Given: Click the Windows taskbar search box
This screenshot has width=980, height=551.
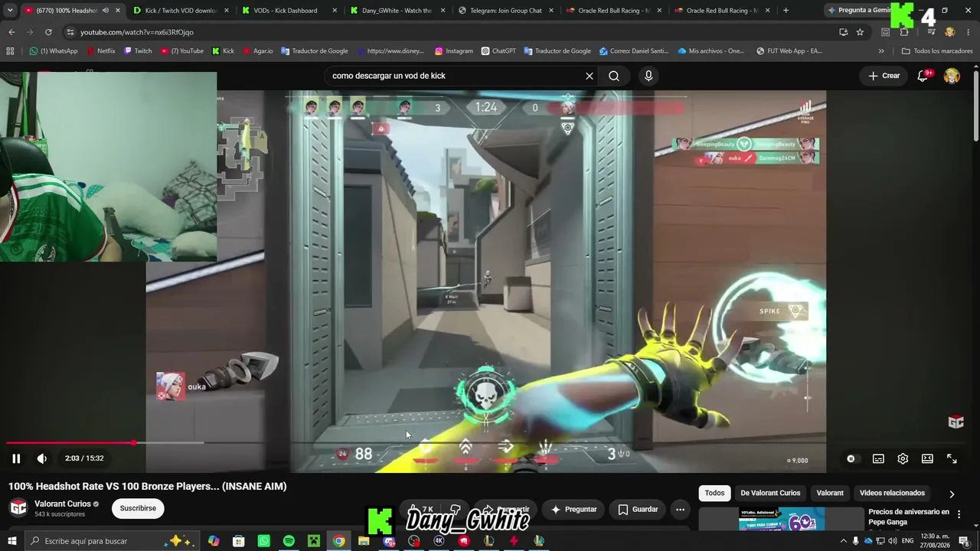Looking at the screenshot, I should [113, 541].
